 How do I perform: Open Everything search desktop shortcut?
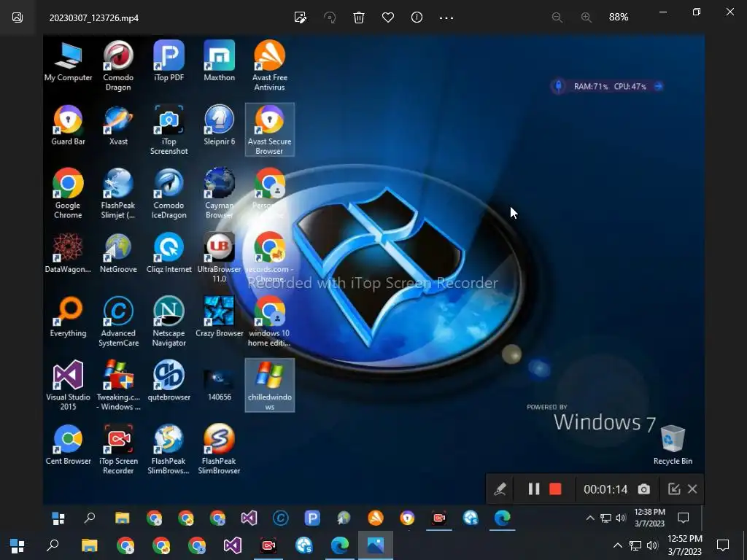[x=68, y=317]
